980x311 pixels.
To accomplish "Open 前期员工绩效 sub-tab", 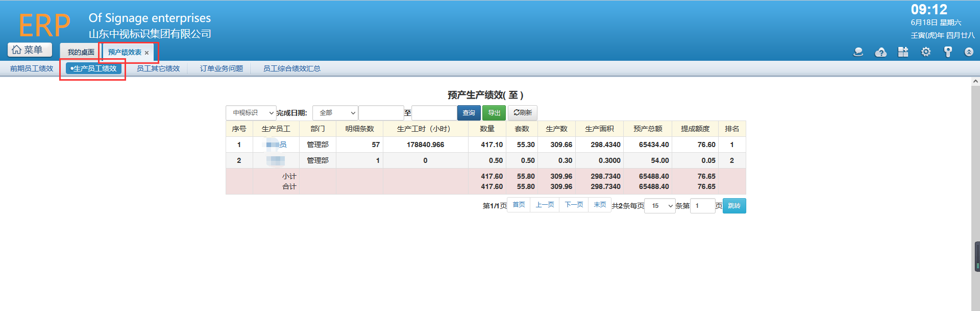I will pos(32,68).
